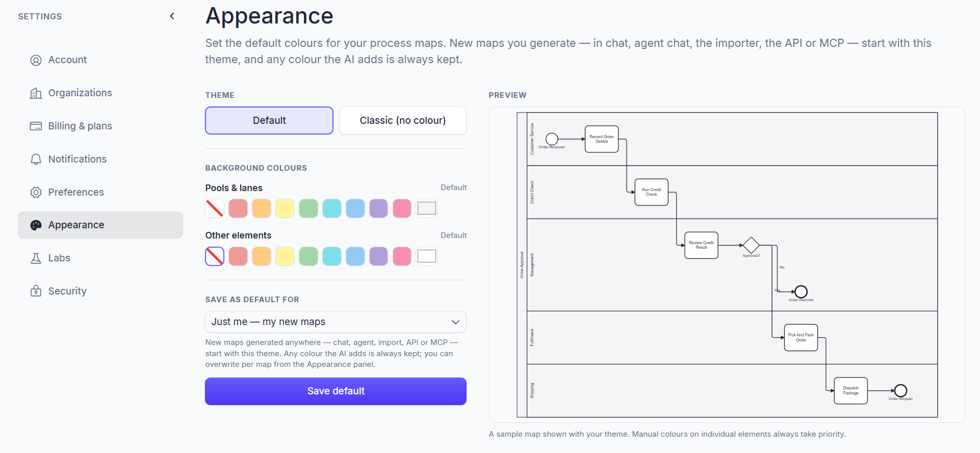Viewport: 980px width, 453px height.
Task: Pick green swatch for Pools & lanes
Action: [x=308, y=208]
